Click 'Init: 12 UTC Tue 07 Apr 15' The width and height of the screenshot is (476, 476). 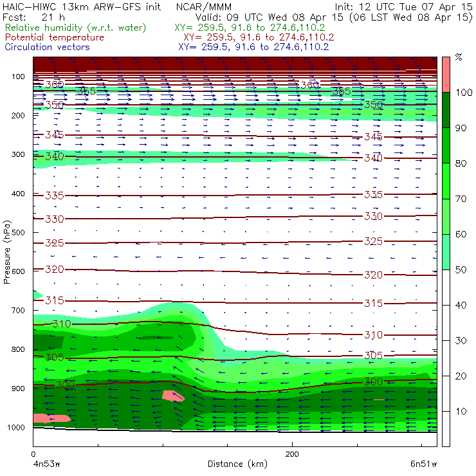(403, 6)
